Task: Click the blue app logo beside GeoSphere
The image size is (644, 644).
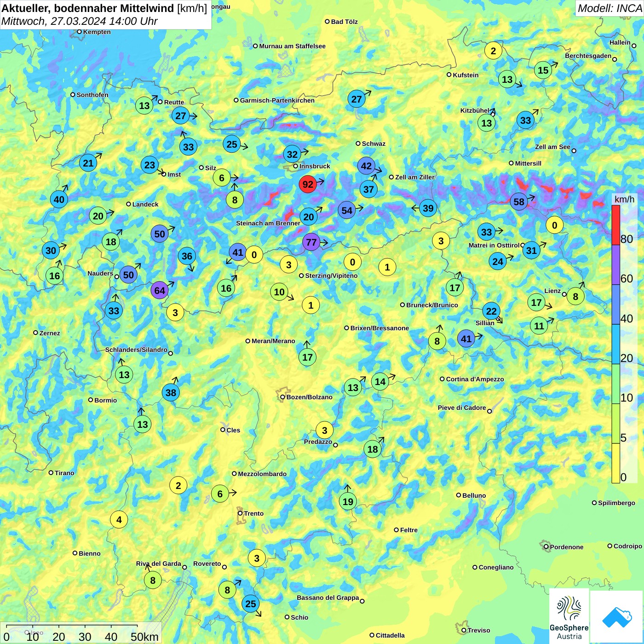Action: pyautogui.click(x=616, y=617)
